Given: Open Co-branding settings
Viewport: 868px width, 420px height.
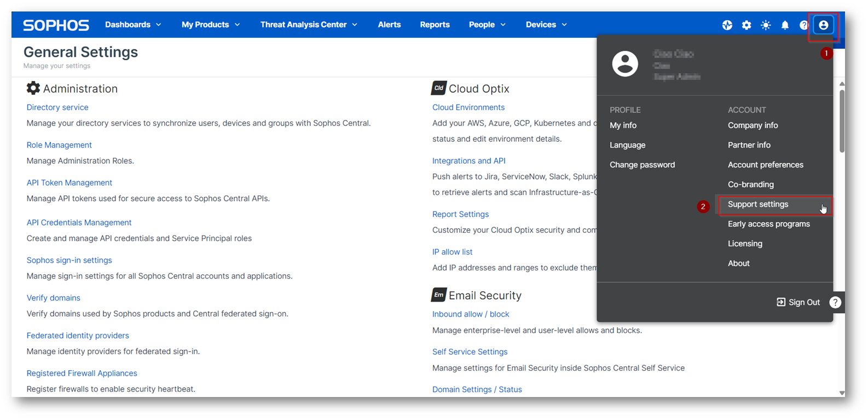Looking at the screenshot, I should (750, 185).
